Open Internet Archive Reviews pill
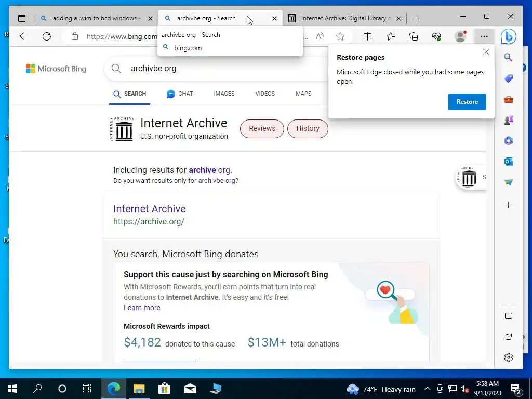This screenshot has width=532, height=399. click(262, 129)
